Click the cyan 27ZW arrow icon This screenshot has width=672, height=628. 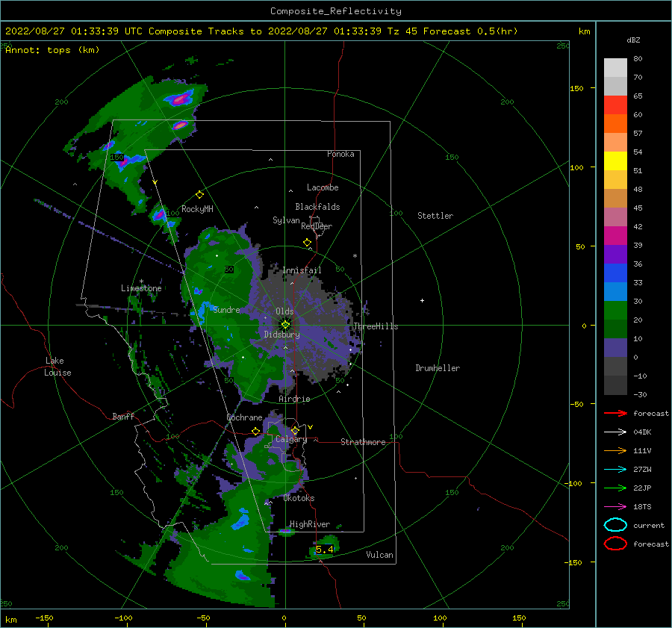(615, 470)
